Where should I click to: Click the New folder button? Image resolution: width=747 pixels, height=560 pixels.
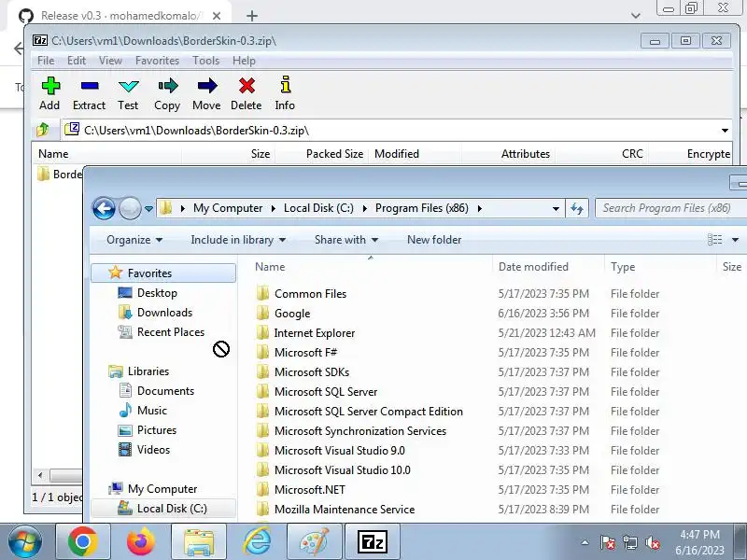[x=434, y=240]
